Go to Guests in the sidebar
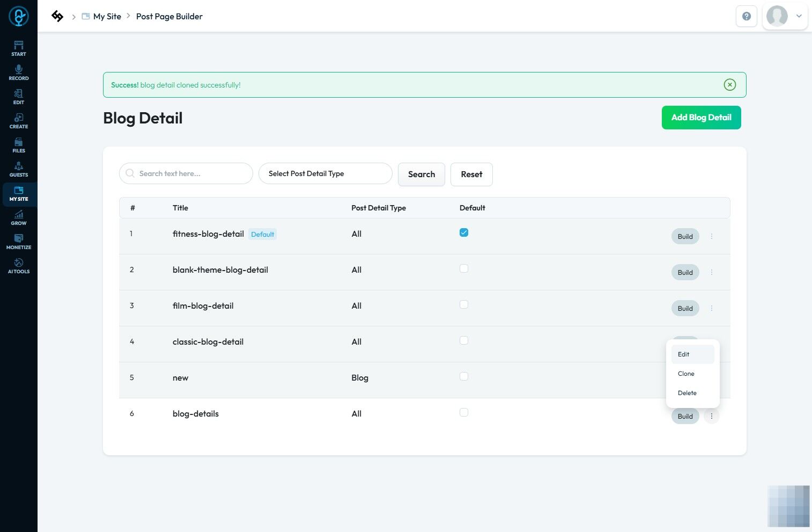The height and width of the screenshot is (532, 812). (x=19, y=169)
